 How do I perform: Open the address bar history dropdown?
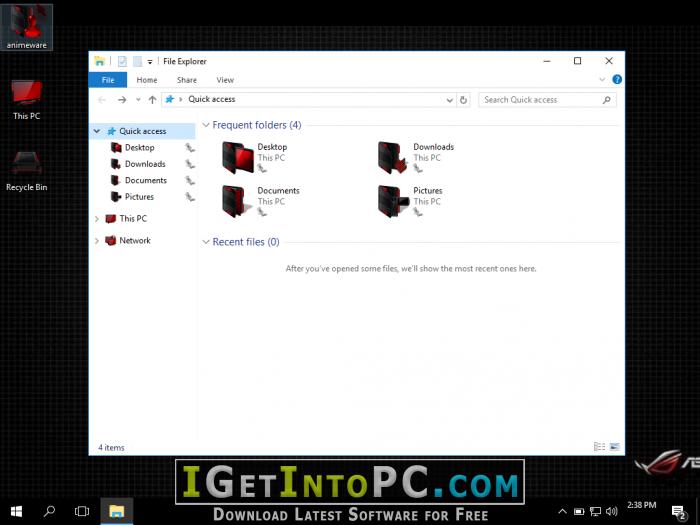[450, 100]
